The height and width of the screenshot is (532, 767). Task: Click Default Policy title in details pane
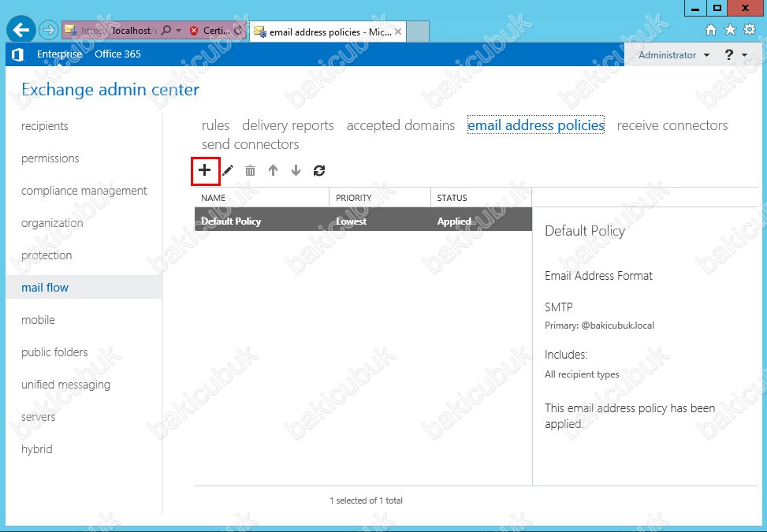(585, 231)
